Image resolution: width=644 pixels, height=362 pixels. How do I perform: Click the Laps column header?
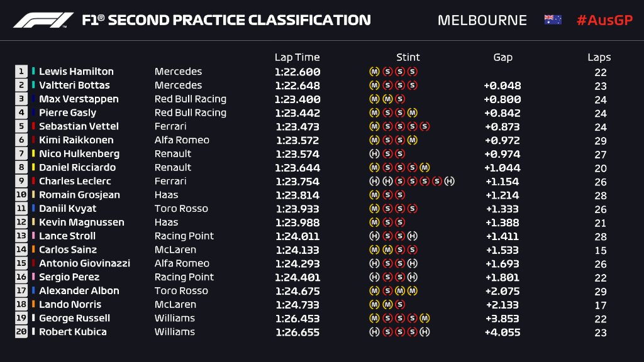[599, 57]
